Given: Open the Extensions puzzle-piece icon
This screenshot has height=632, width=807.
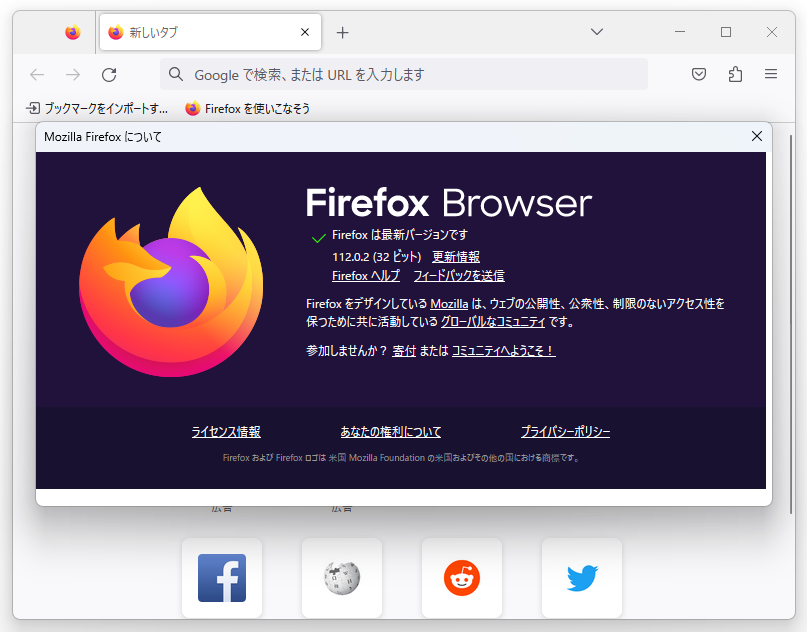Looking at the screenshot, I should point(734,74).
